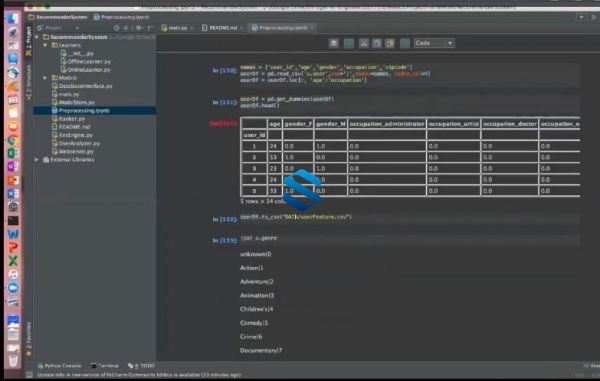This screenshot has width=600, height=381.
Task: Toggle the Project side panel tab
Action: [x=29, y=40]
